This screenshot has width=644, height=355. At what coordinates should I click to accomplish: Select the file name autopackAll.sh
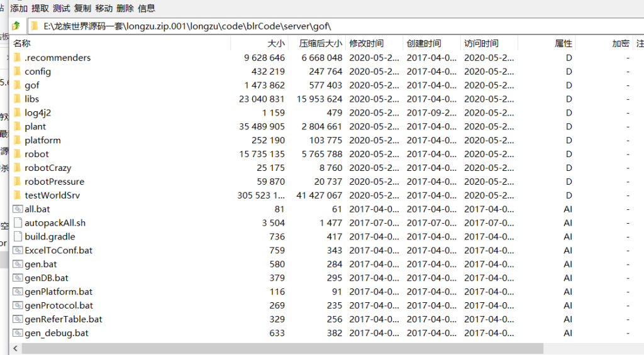pos(55,222)
